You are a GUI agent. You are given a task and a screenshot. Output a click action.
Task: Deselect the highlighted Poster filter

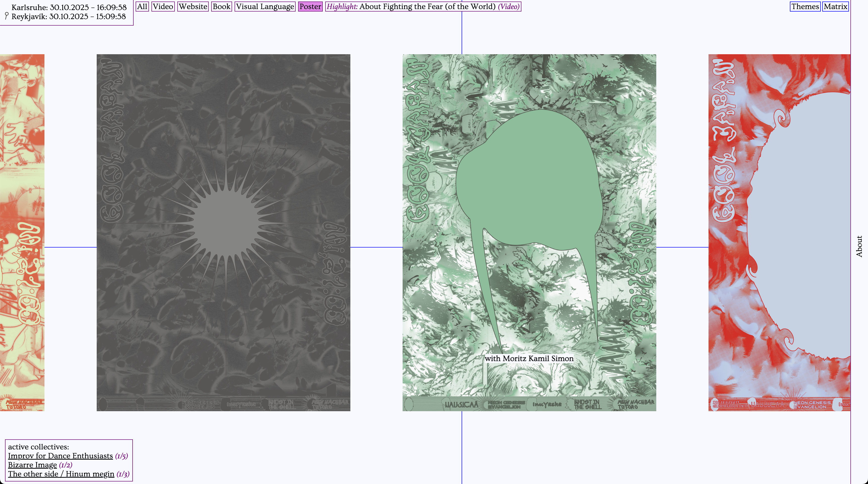tap(310, 6)
